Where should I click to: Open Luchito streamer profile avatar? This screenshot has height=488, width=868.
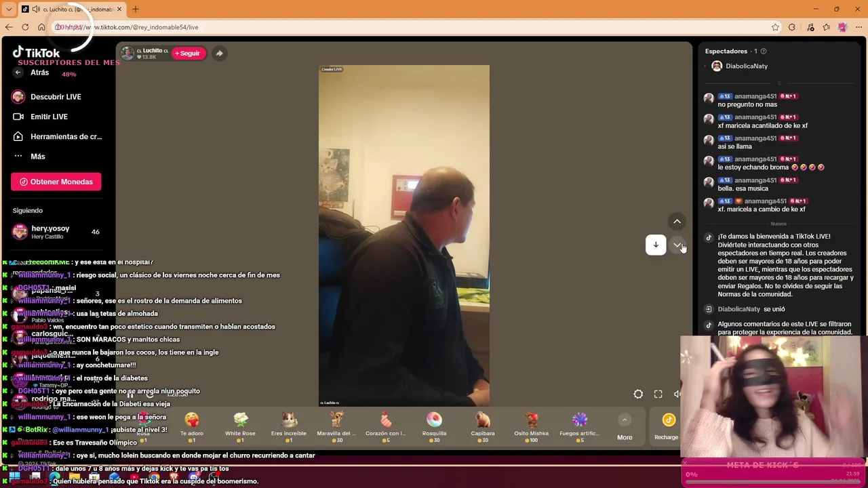click(x=127, y=54)
